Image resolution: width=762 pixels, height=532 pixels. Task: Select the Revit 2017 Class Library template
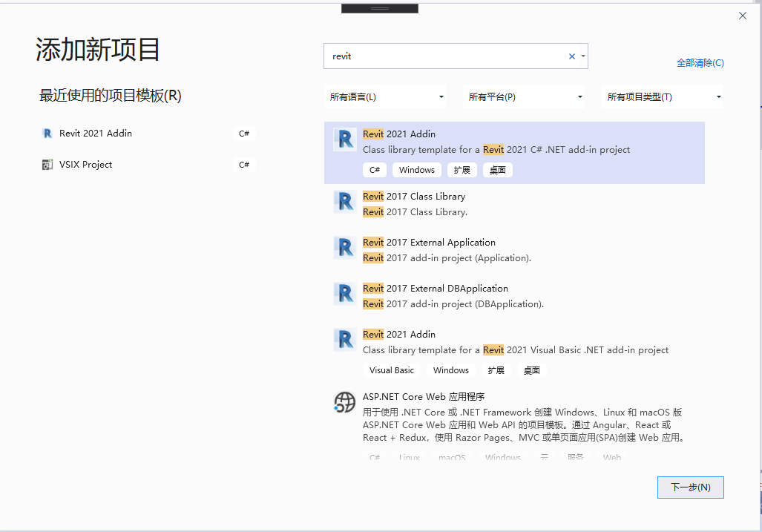pyautogui.click(x=414, y=197)
